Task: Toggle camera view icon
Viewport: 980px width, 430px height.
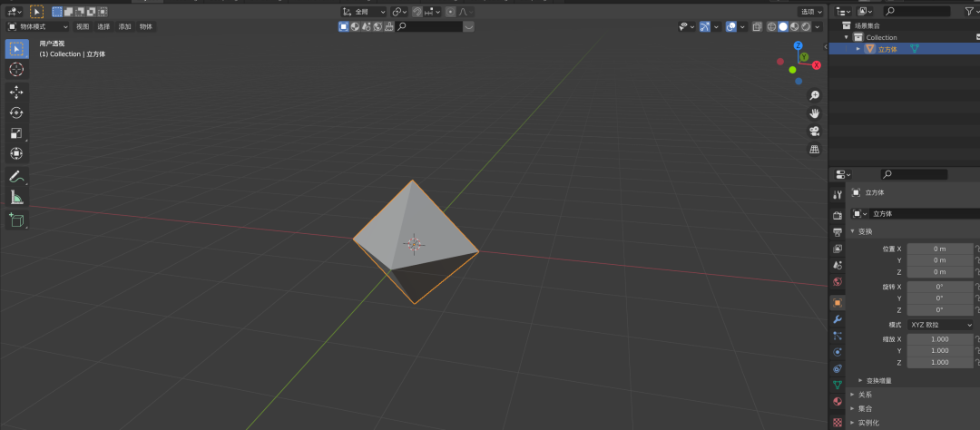Action: coord(814,132)
